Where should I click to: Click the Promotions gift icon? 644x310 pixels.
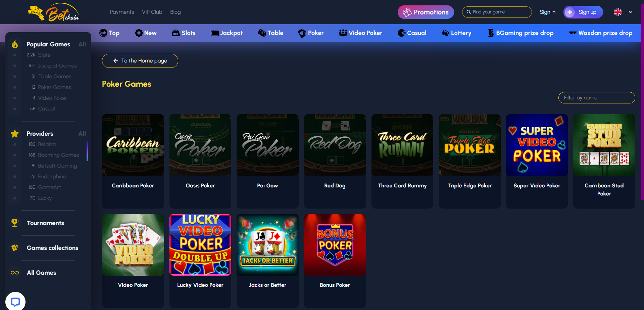pyautogui.click(x=407, y=12)
